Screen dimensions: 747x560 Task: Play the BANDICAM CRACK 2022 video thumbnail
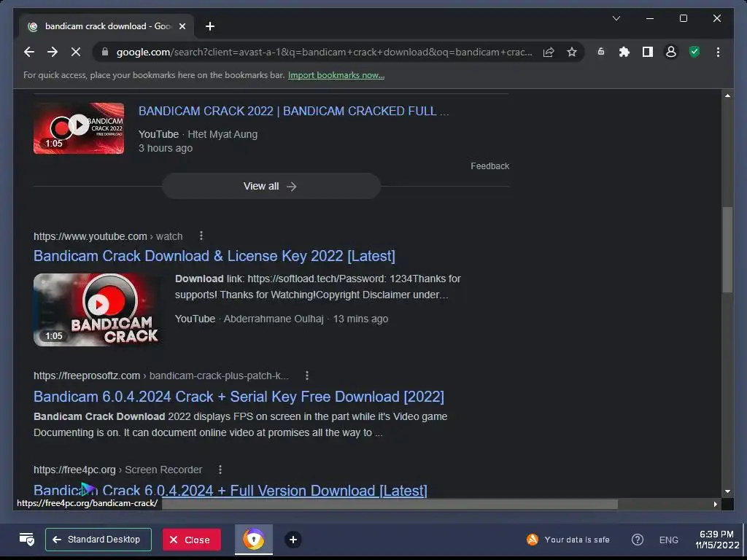point(79,128)
